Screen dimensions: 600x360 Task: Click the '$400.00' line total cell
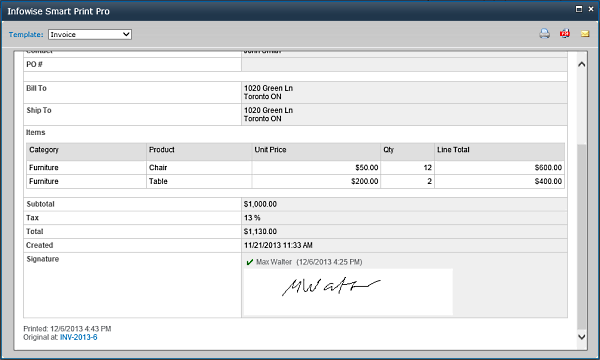[x=500, y=181]
